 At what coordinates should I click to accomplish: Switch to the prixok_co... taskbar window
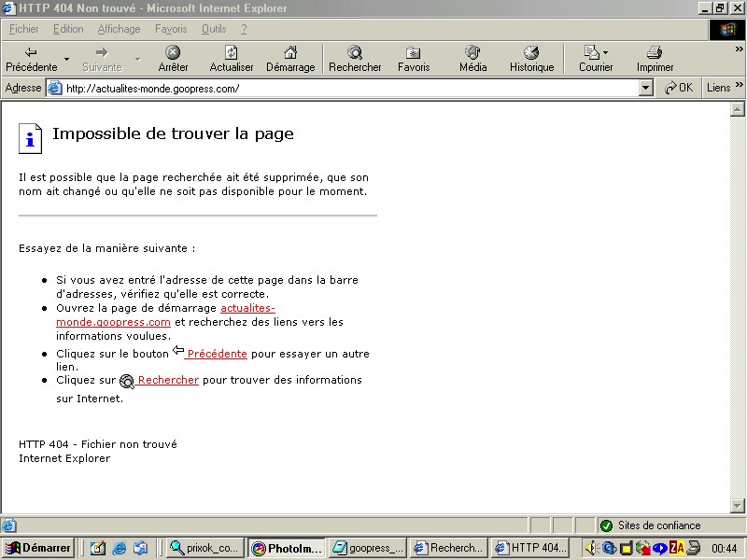205,548
